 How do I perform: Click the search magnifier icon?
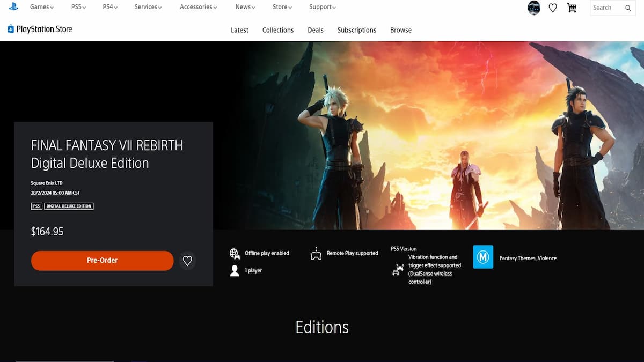click(628, 8)
